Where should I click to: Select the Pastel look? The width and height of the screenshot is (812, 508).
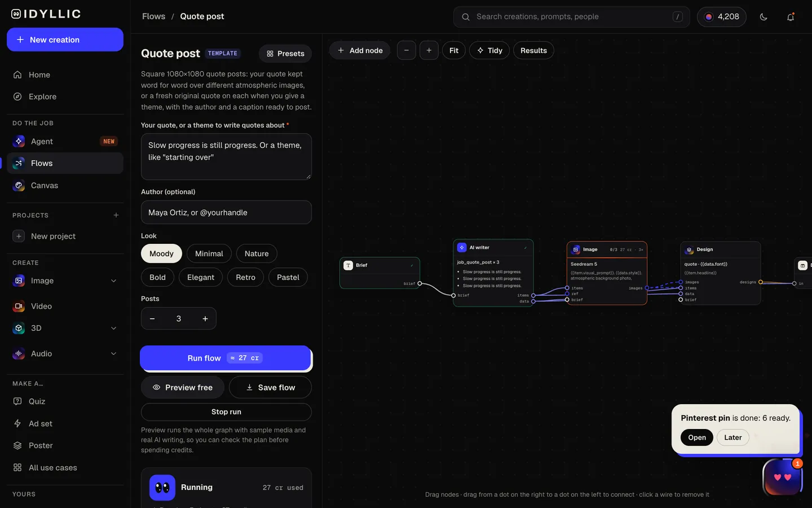point(288,277)
